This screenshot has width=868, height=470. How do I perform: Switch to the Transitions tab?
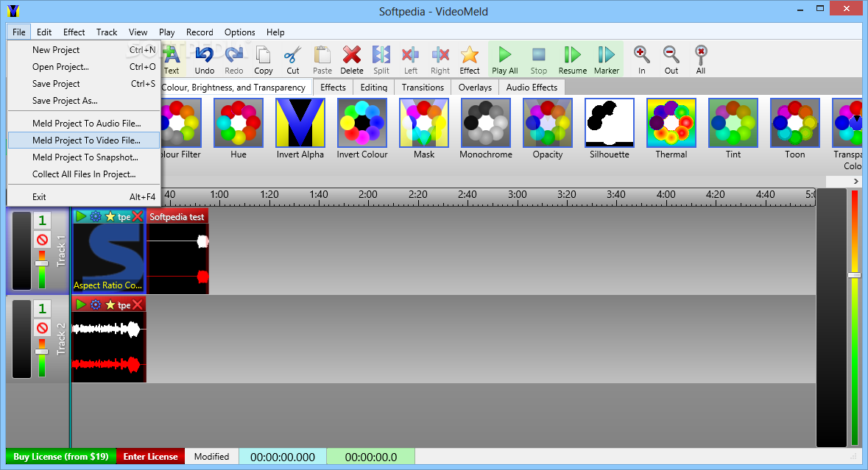tap(423, 88)
